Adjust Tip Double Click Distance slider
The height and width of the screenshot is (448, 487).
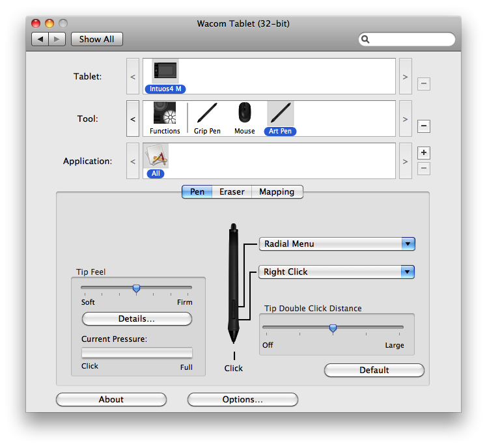(x=333, y=328)
